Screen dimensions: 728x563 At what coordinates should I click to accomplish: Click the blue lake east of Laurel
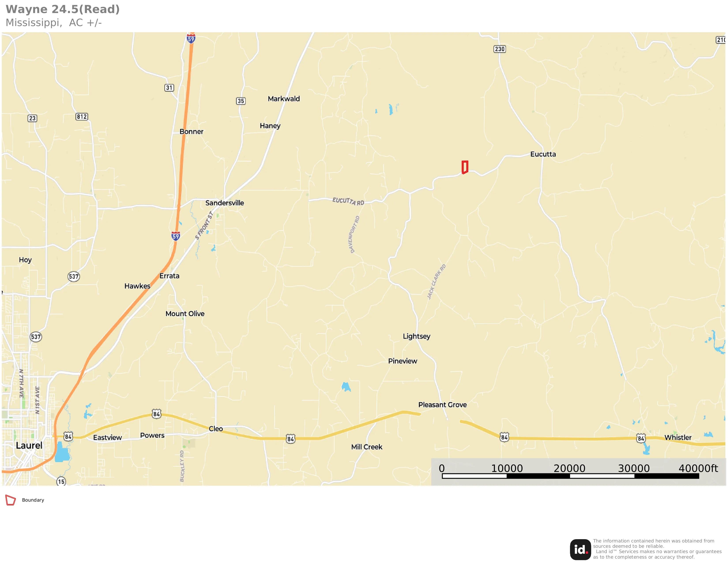pos(62,452)
